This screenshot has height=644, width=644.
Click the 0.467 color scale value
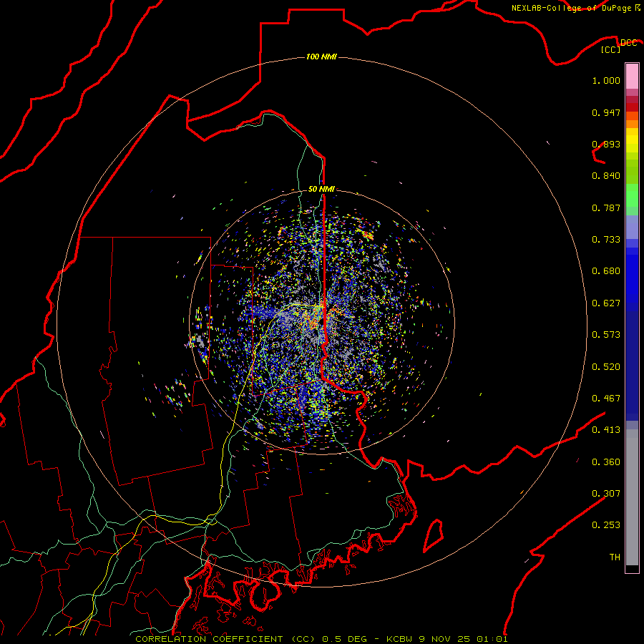[606, 399]
